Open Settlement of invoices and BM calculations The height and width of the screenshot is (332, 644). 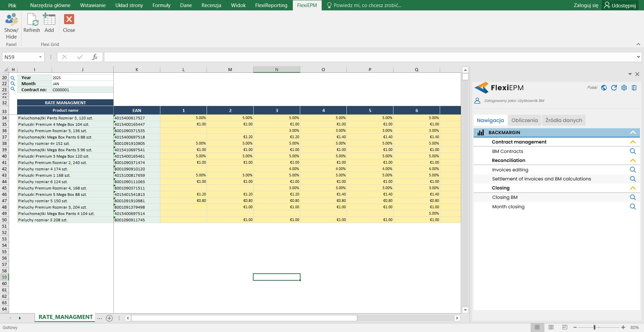[x=541, y=179]
